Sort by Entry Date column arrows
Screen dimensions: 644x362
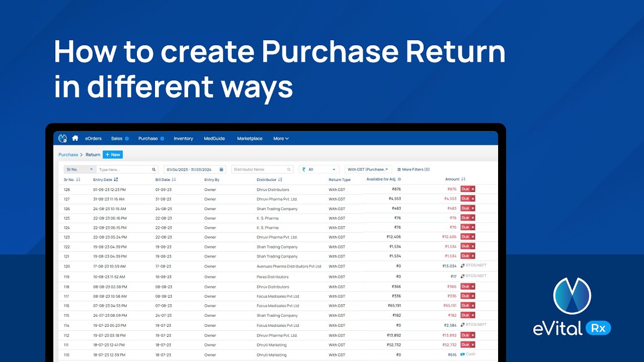116,179
